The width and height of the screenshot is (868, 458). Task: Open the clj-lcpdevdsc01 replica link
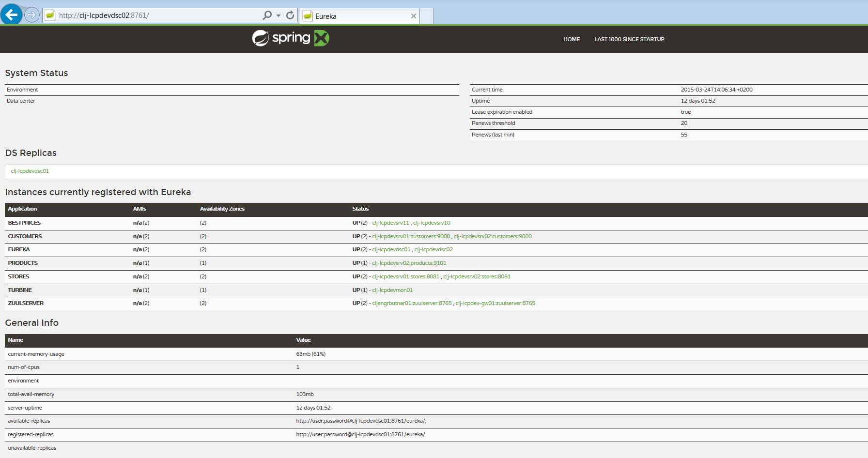click(30, 171)
